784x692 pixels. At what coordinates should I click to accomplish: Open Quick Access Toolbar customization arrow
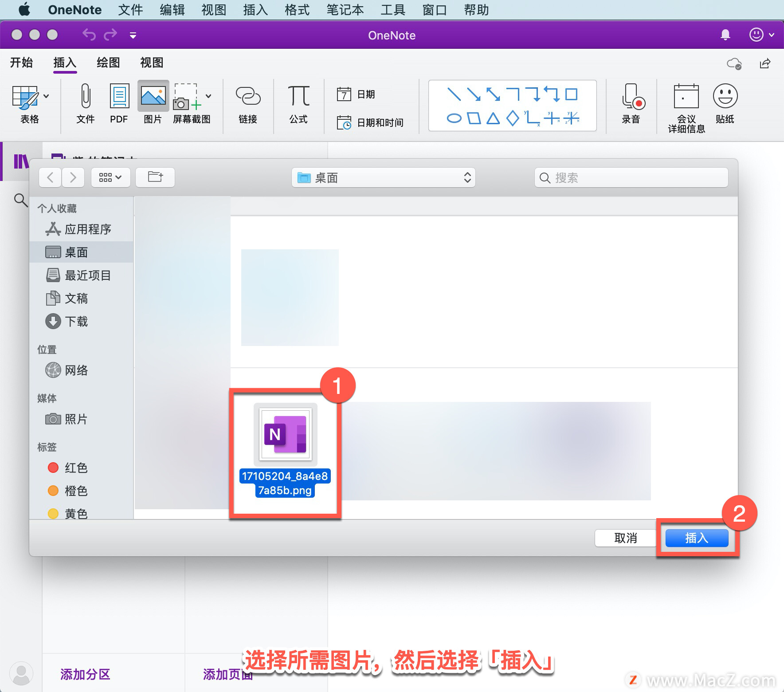point(133,35)
